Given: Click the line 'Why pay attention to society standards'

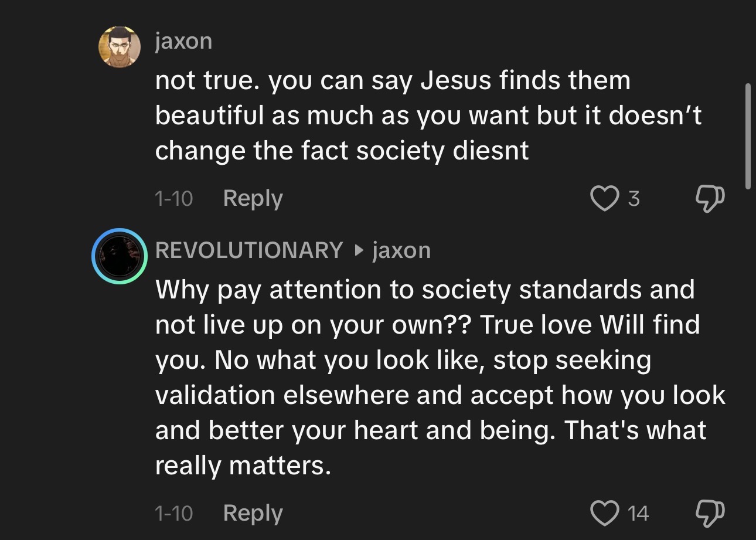Looking at the screenshot, I should [x=425, y=290].
